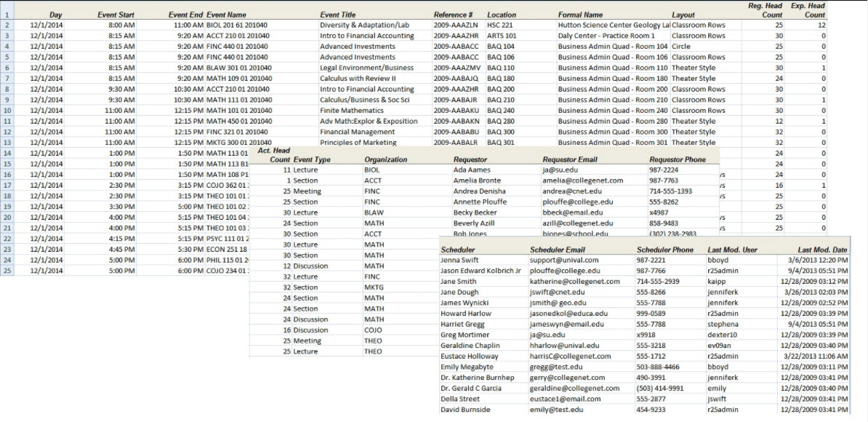Click cell Principles of Marketing
The width and height of the screenshot is (868, 422).
[x=358, y=143]
